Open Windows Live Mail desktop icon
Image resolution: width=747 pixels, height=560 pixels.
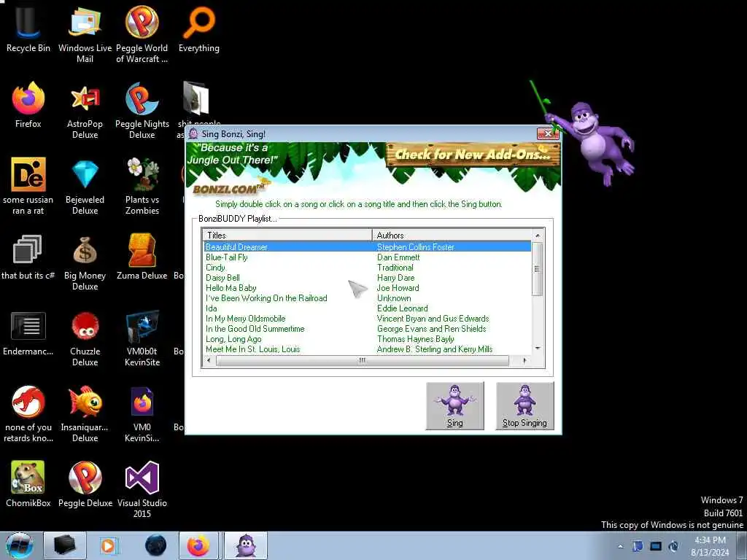pos(85,34)
